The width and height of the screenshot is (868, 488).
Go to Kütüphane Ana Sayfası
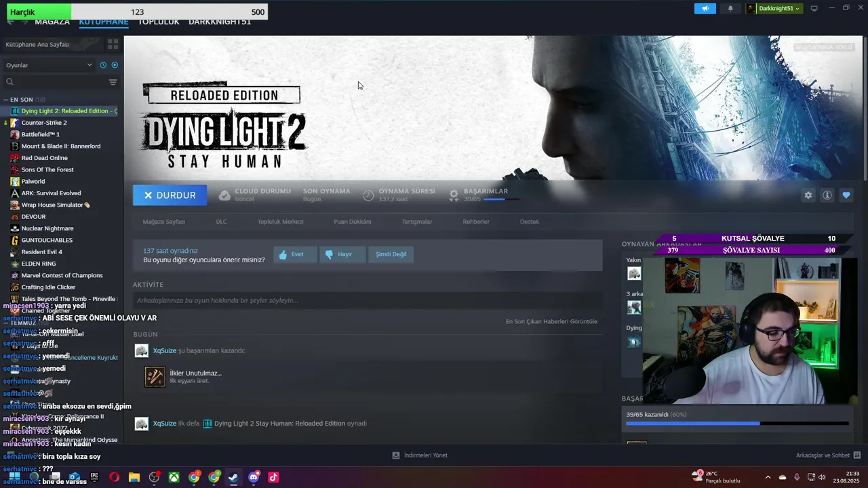[37, 44]
